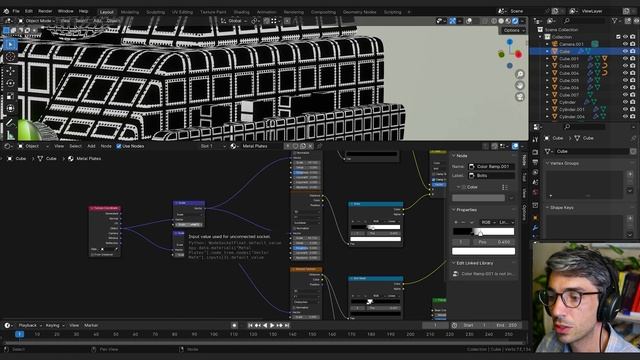This screenshot has height=360, width=640.
Task: Open the Render properties tab icon
Action: pos(536,152)
